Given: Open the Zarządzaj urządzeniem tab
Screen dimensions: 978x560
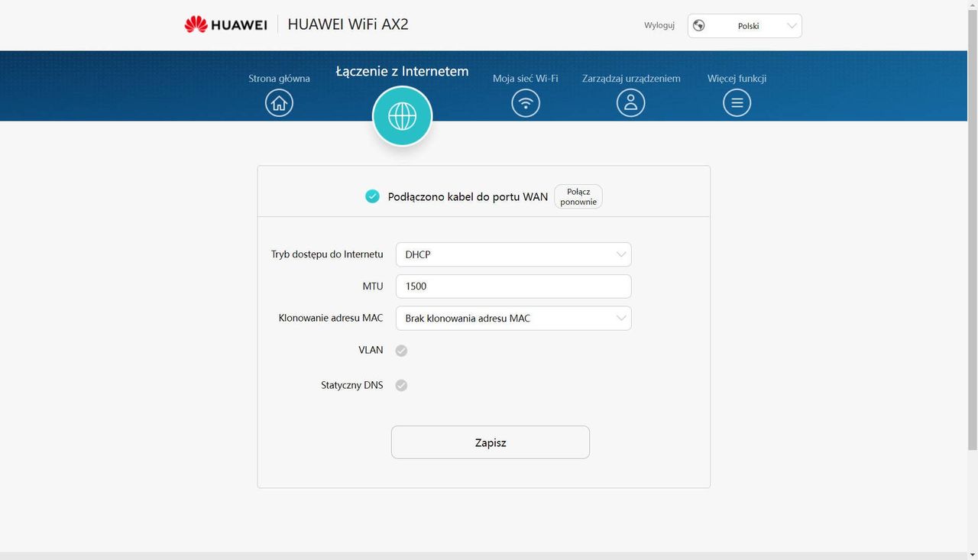Looking at the screenshot, I should click(631, 78).
